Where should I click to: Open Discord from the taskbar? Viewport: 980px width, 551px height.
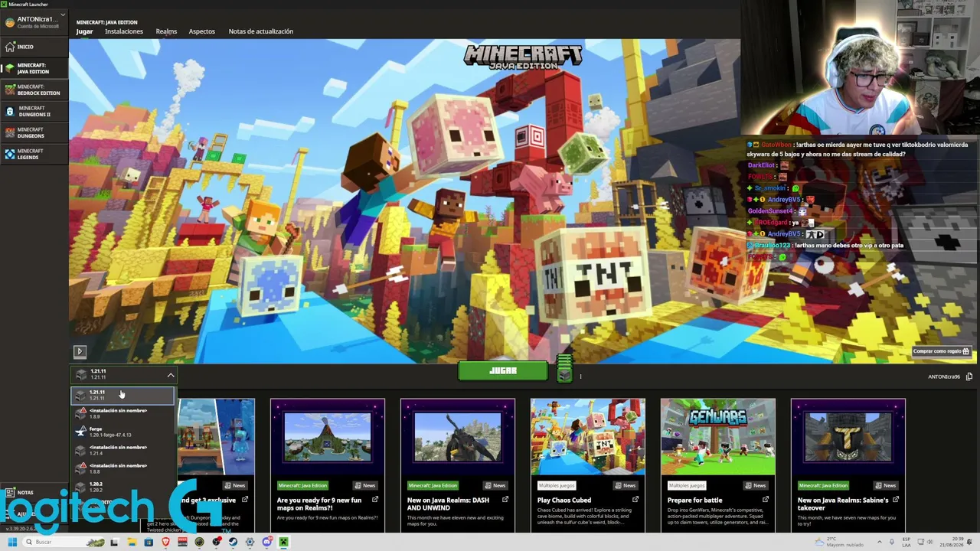[266, 543]
